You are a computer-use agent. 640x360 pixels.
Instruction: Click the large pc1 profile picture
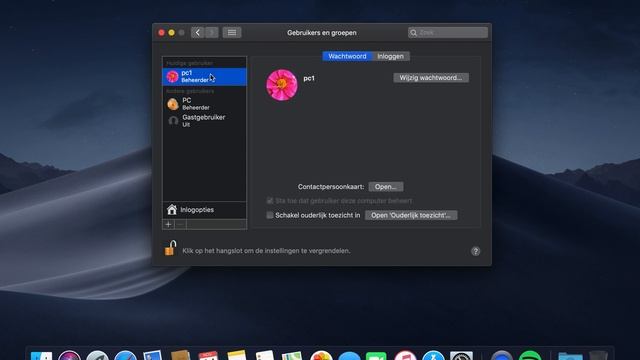click(282, 85)
